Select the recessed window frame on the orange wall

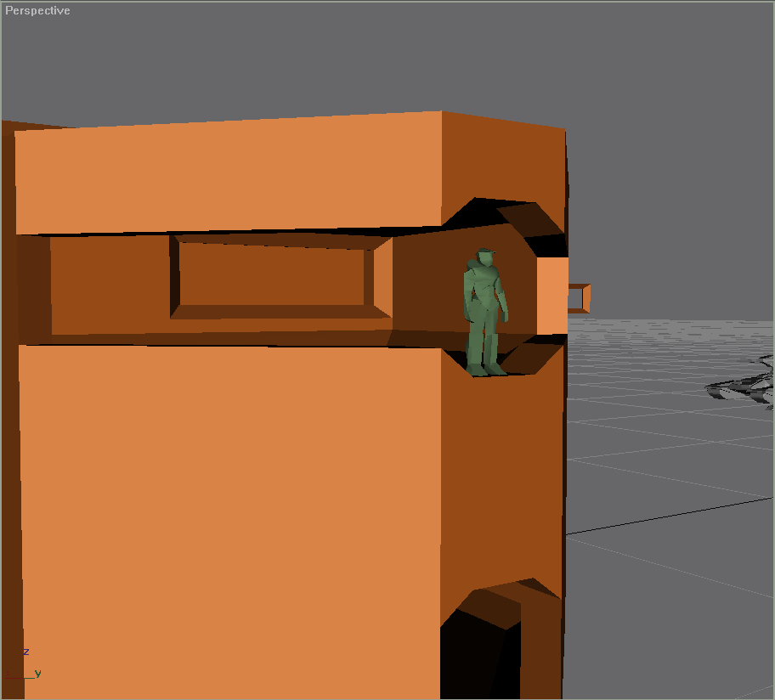[281, 277]
